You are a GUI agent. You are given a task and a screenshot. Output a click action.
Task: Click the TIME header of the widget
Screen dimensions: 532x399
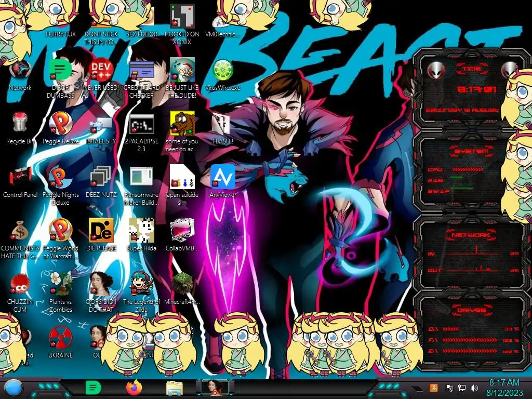pyautogui.click(x=472, y=69)
